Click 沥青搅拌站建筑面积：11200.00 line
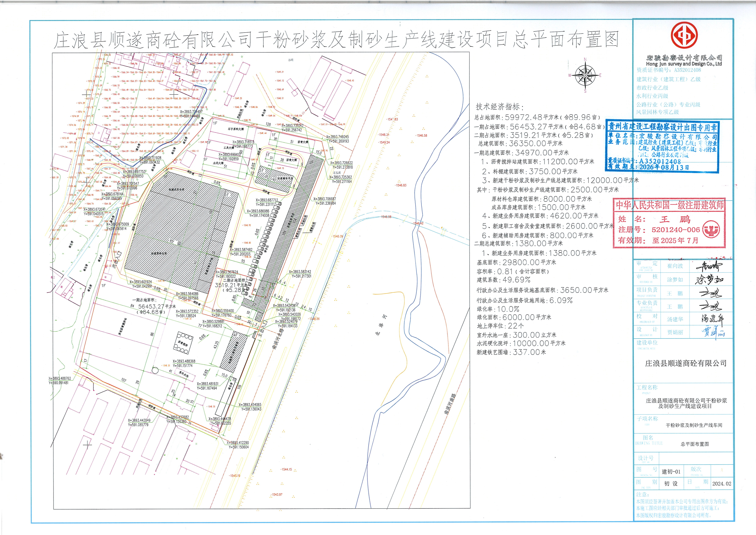 (538, 162)
